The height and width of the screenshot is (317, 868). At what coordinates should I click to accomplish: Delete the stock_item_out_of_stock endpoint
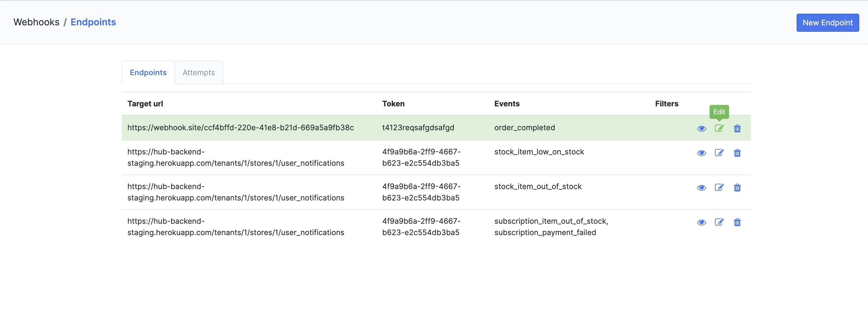click(737, 188)
